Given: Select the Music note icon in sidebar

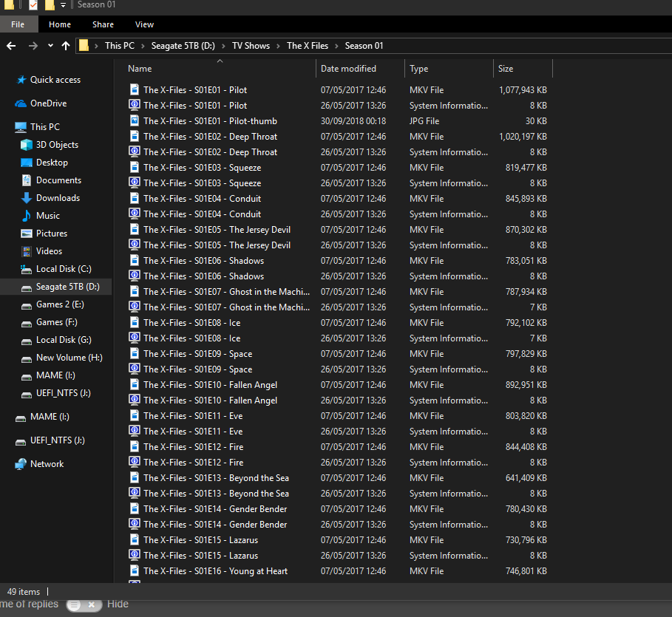Looking at the screenshot, I should pyautogui.click(x=27, y=216).
